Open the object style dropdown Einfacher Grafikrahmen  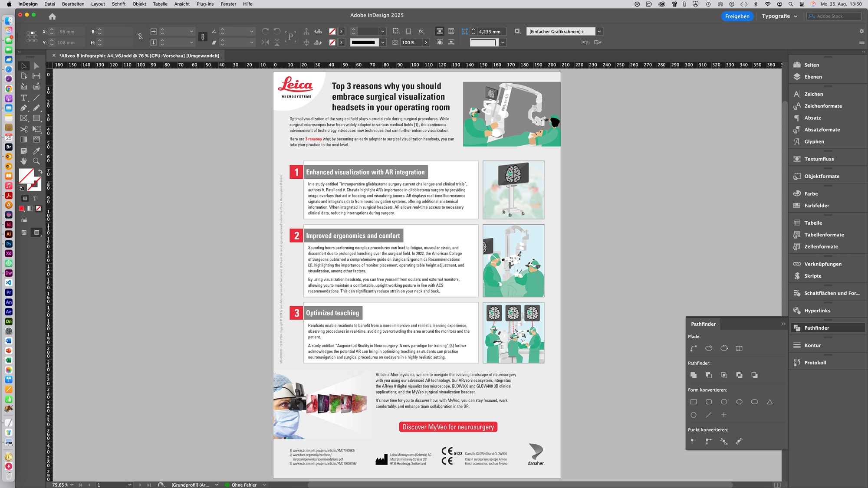[599, 31]
